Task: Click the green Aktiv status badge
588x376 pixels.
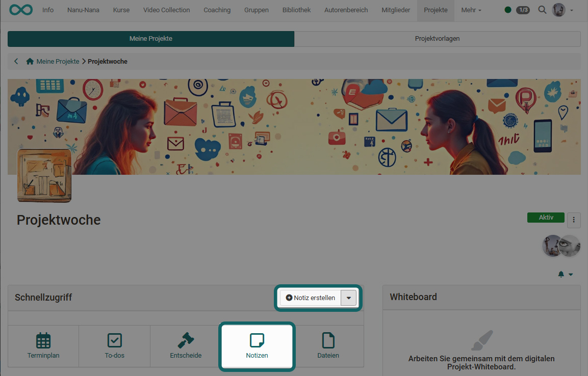Action: tap(546, 218)
